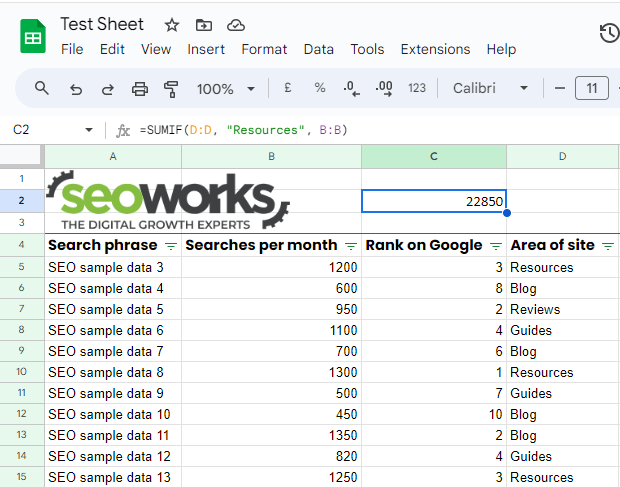The height and width of the screenshot is (487, 620).
Task: Open the File menu
Action: point(72,49)
